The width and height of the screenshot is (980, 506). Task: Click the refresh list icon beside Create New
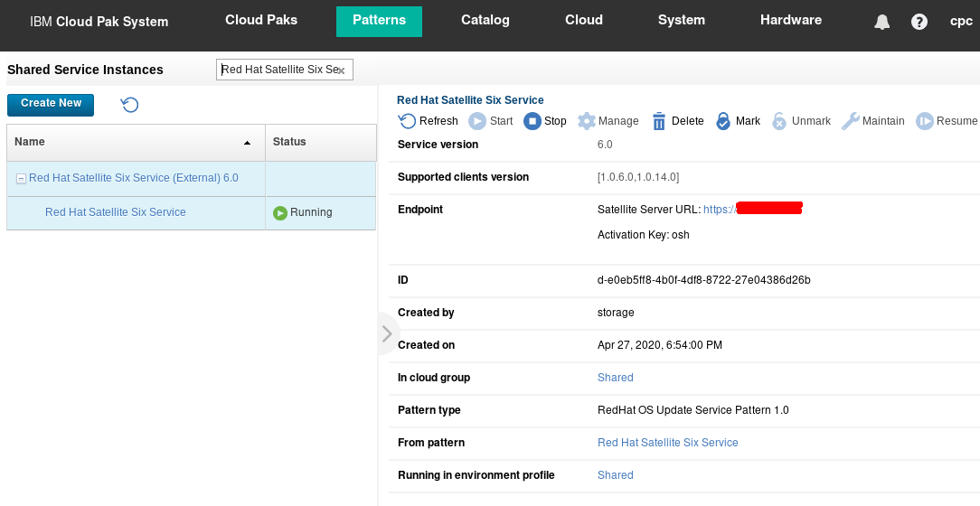pyautogui.click(x=129, y=104)
